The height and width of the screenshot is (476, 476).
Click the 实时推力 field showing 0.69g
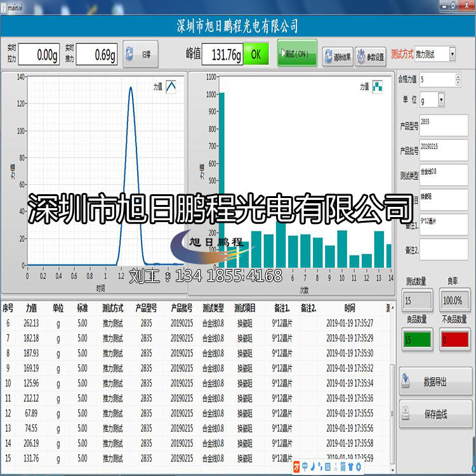(x=96, y=55)
